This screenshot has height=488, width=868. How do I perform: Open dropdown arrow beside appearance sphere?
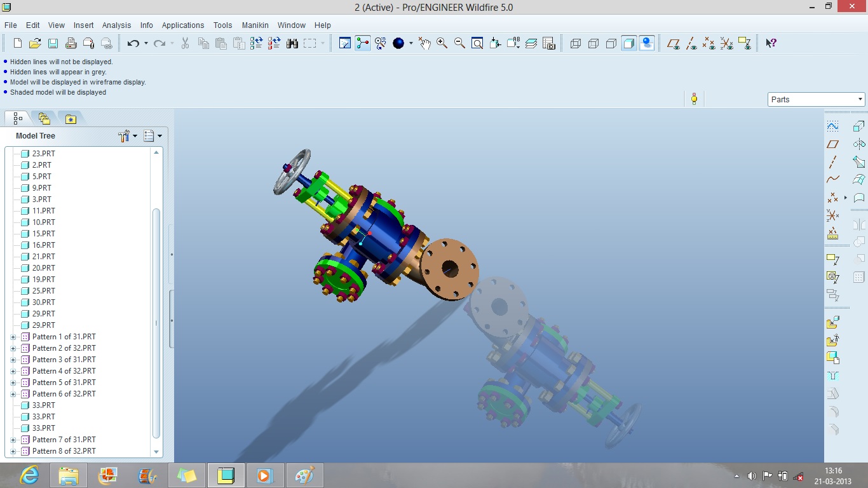411,43
